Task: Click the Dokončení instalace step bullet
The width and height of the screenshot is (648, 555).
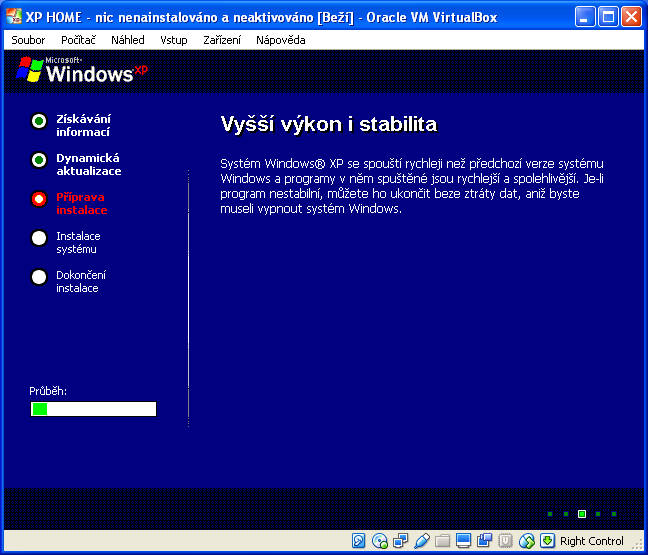Action: tap(39, 277)
